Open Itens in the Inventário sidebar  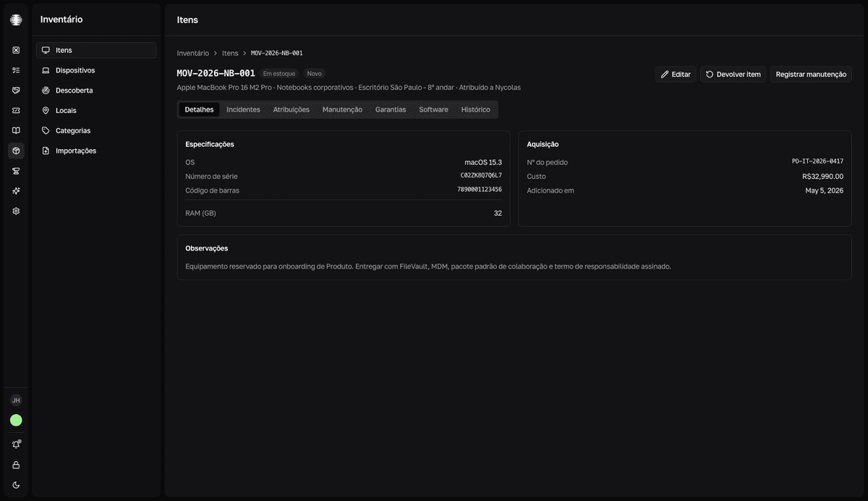click(x=96, y=50)
